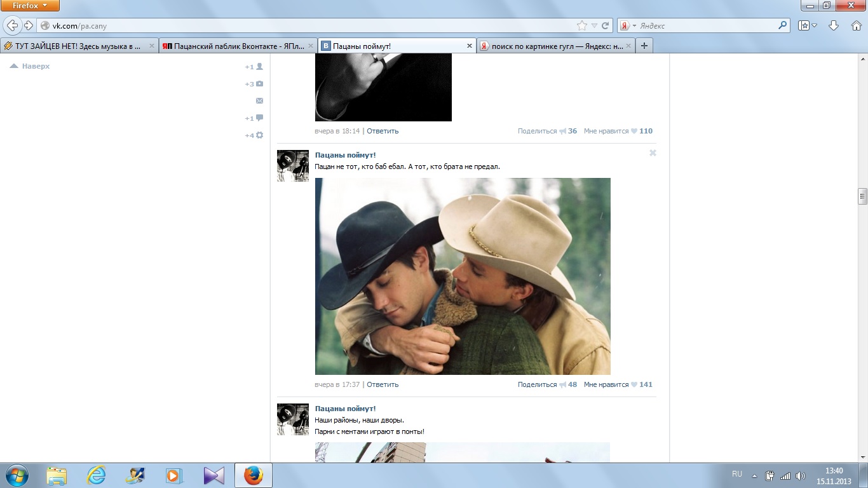
Task: Open the author name above 'Наши районы' text
Action: pyautogui.click(x=346, y=409)
